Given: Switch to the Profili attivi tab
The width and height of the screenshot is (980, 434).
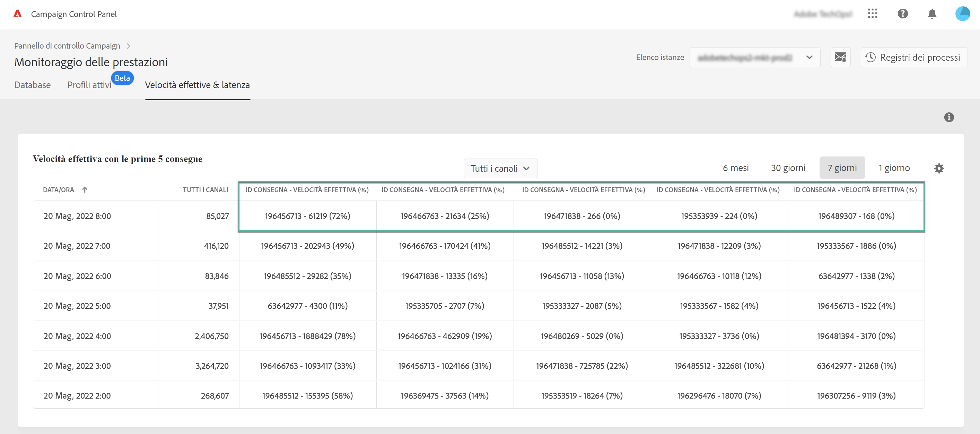Looking at the screenshot, I should (89, 85).
